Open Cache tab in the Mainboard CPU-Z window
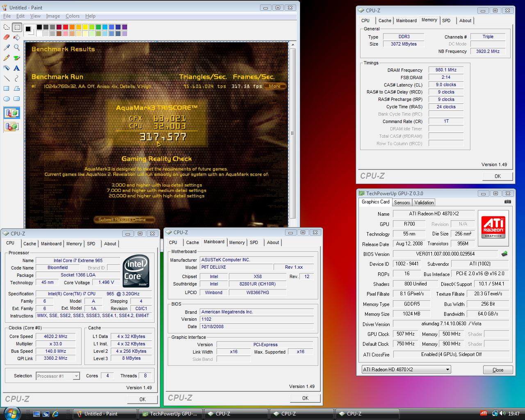Viewport: 525px width, 420px height. [192, 242]
